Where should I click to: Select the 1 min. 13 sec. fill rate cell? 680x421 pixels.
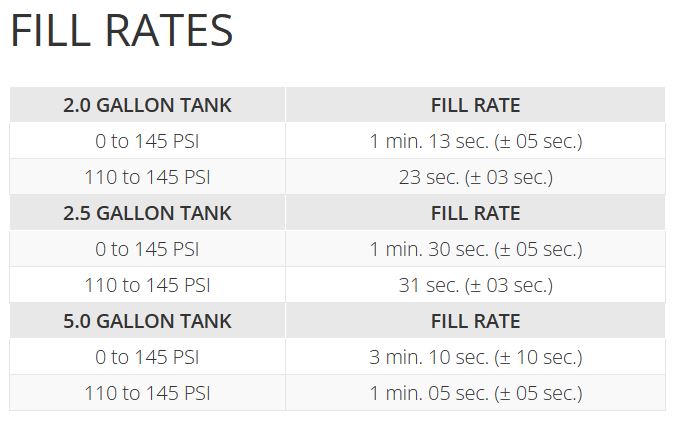point(475,141)
